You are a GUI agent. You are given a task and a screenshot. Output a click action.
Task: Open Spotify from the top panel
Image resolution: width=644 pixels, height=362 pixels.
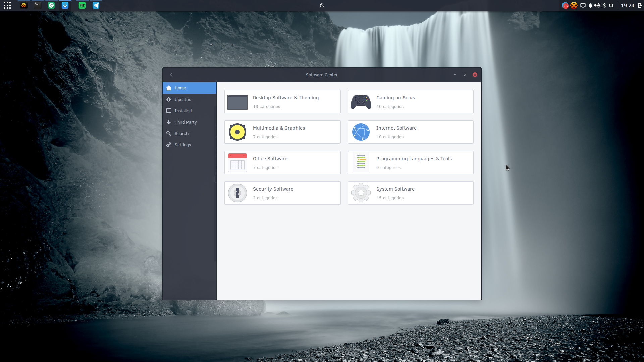pyautogui.click(x=82, y=5)
